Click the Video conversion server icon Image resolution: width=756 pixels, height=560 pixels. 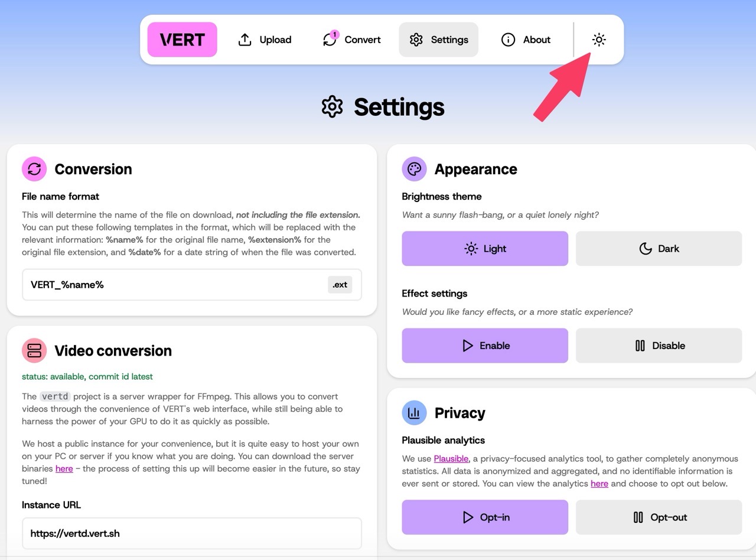click(34, 351)
